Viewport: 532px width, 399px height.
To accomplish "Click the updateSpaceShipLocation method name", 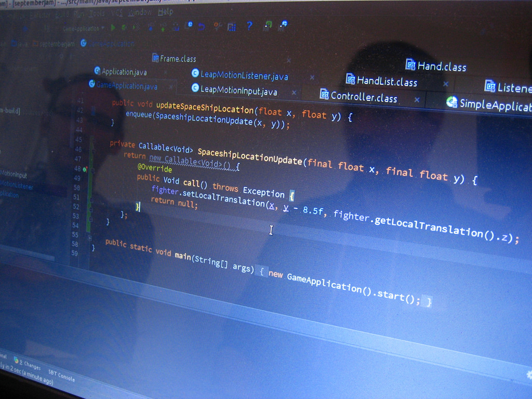I will tap(205, 107).
